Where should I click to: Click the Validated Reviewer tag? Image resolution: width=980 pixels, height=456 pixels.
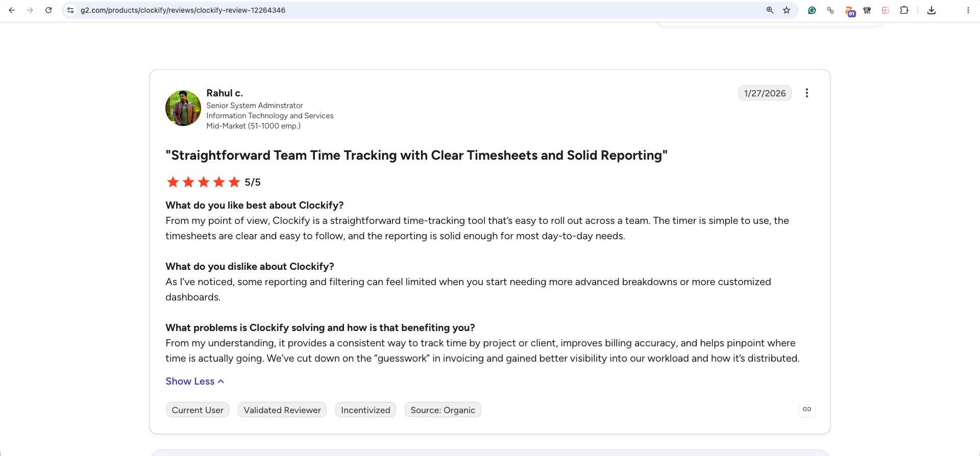click(x=282, y=410)
